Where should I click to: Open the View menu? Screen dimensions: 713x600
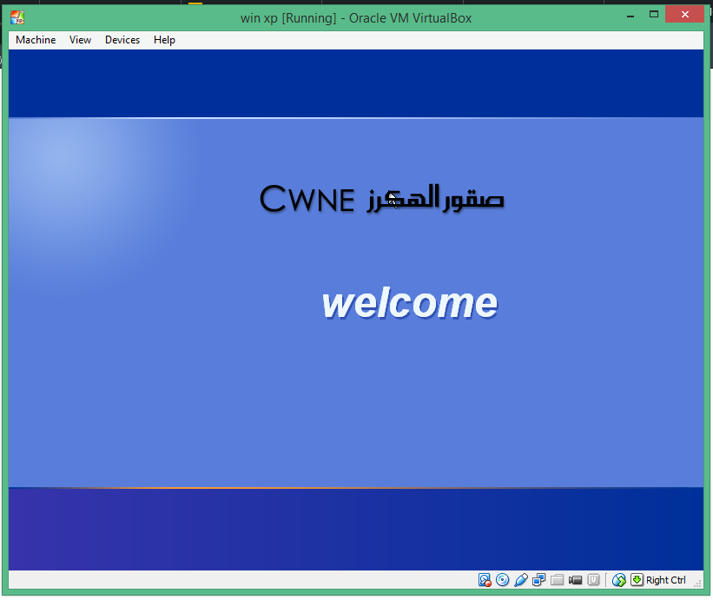(x=80, y=40)
